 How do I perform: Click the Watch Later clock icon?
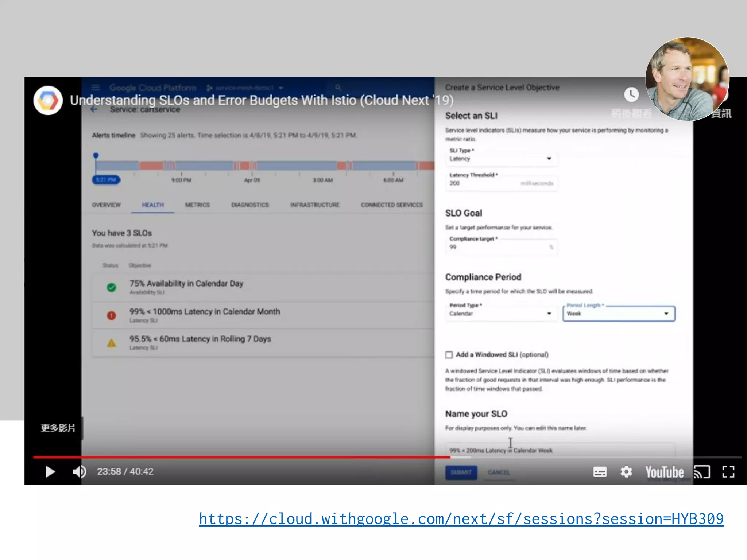click(631, 95)
